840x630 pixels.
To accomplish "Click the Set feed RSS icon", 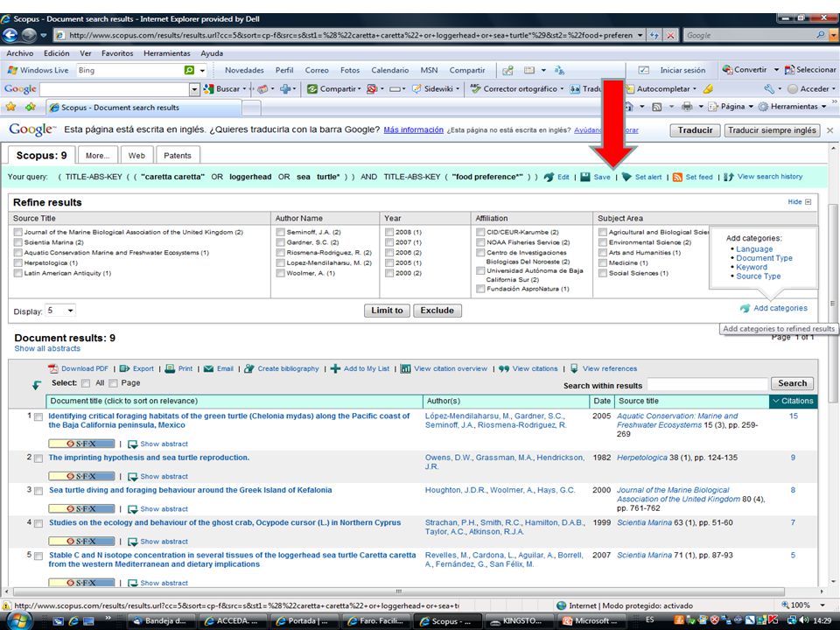I will pos(677,177).
